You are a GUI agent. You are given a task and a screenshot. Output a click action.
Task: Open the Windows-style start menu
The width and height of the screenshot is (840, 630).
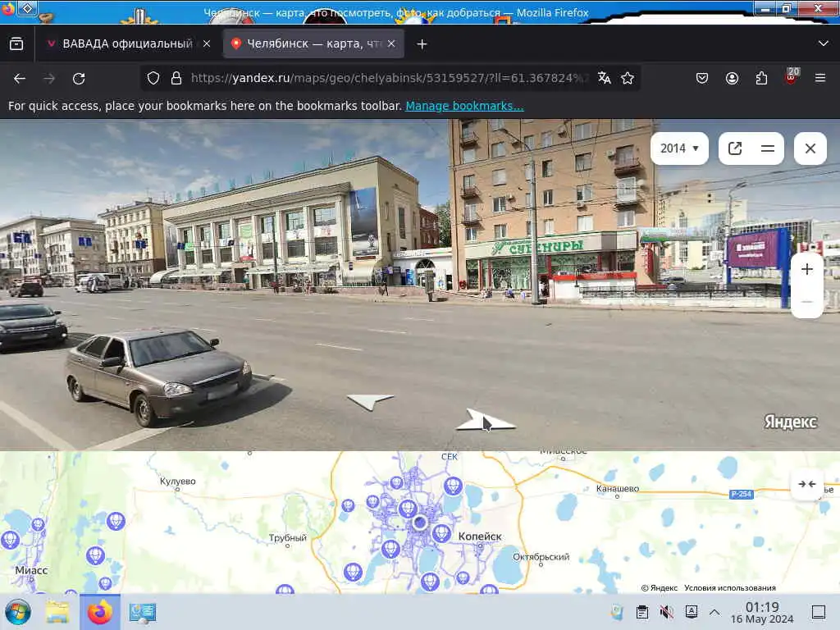point(18,612)
